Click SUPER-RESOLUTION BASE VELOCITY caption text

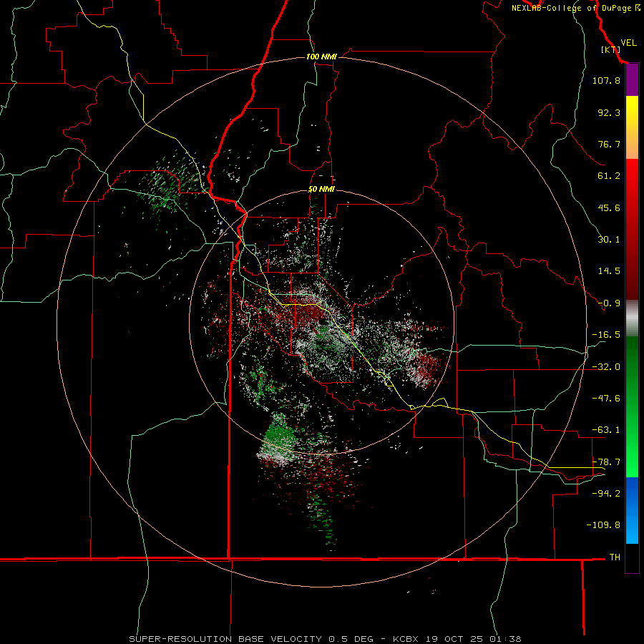pyautogui.click(x=225, y=639)
